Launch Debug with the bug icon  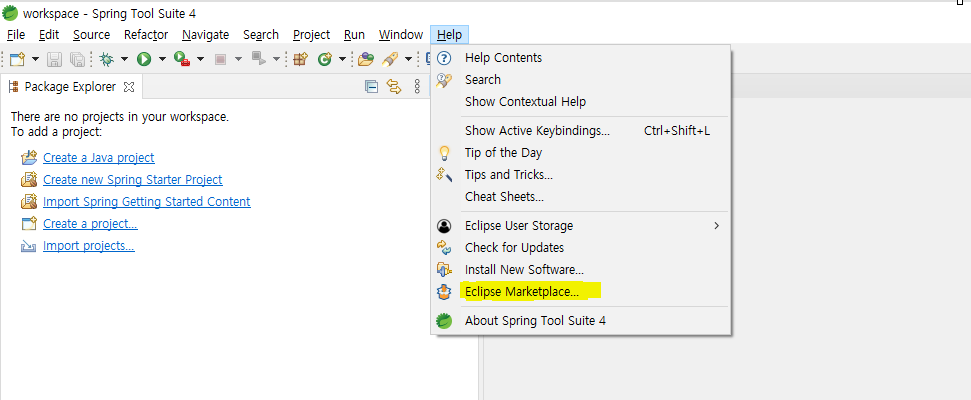click(x=108, y=59)
